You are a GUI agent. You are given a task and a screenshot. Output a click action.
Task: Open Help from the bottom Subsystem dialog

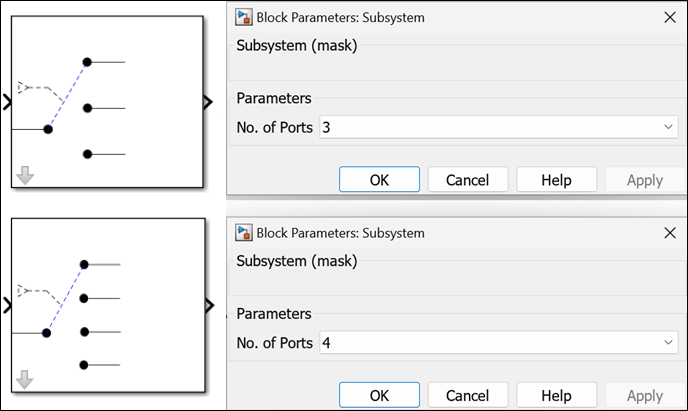click(556, 395)
